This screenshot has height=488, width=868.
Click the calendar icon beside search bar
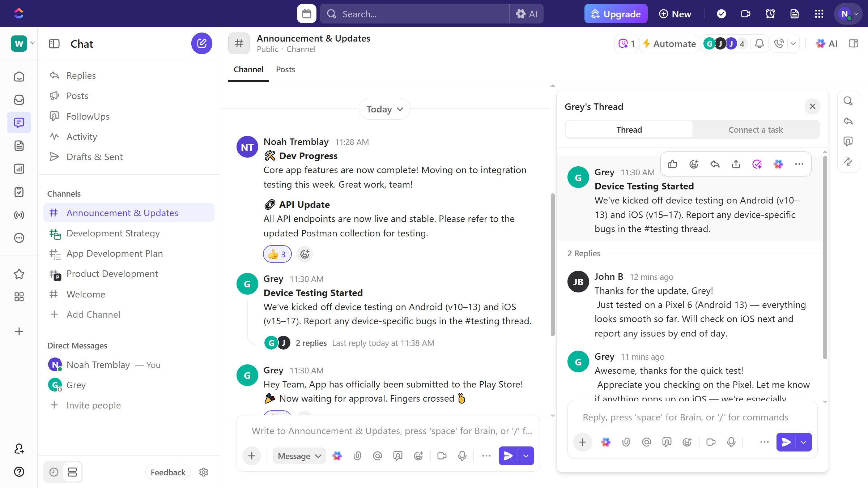(x=306, y=14)
